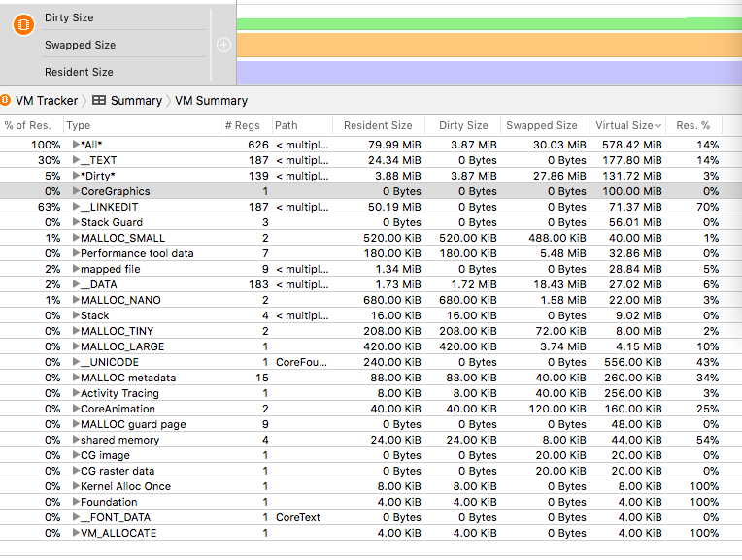Image resolution: width=742 pixels, height=560 pixels.
Task: Click the 70% Res. % cell
Action: pos(707,207)
